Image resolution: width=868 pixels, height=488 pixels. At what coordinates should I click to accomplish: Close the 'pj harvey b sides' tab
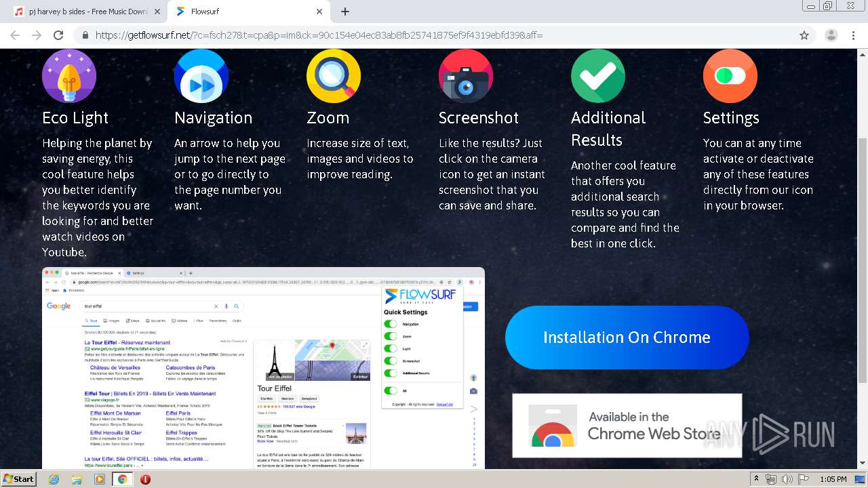click(157, 12)
